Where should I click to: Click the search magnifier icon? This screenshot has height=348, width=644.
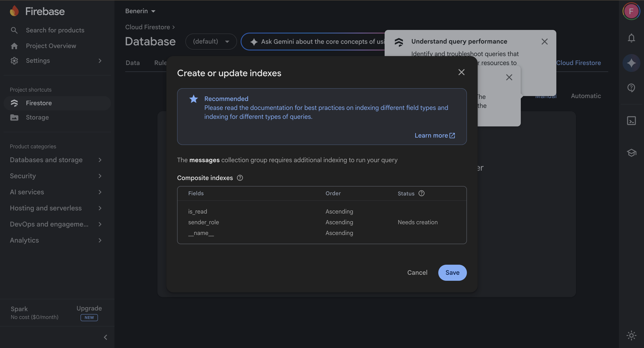pos(14,30)
